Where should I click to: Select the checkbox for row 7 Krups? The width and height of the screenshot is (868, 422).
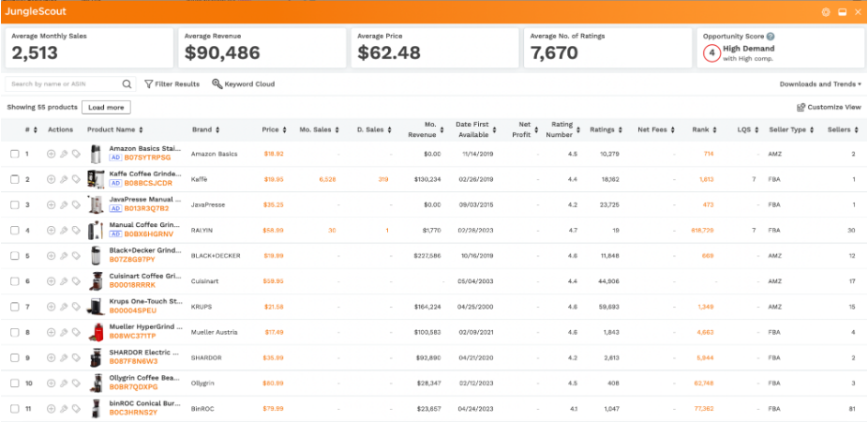(14, 307)
